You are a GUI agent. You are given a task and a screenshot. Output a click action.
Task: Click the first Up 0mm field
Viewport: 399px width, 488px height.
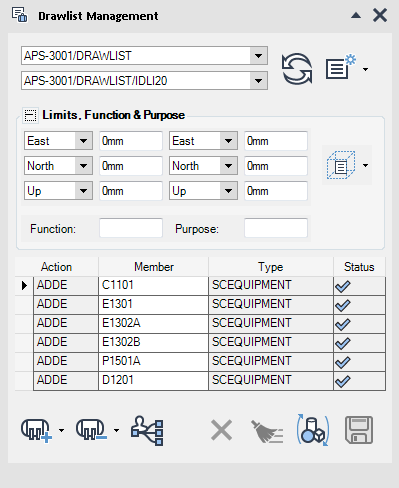click(131, 191)
